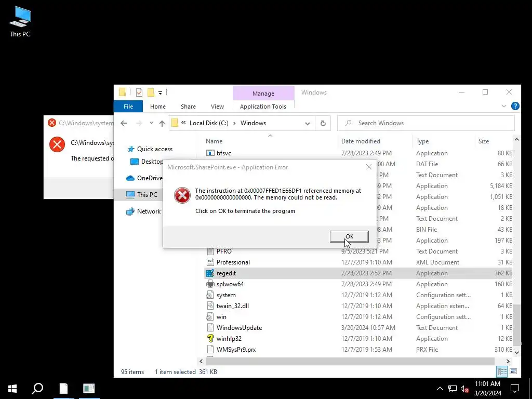The height and width of the screenshot is (399, 532).
Task: Close the Microsoft.SharePoint.exe error dialog
Action: click(x=369, y=167)
